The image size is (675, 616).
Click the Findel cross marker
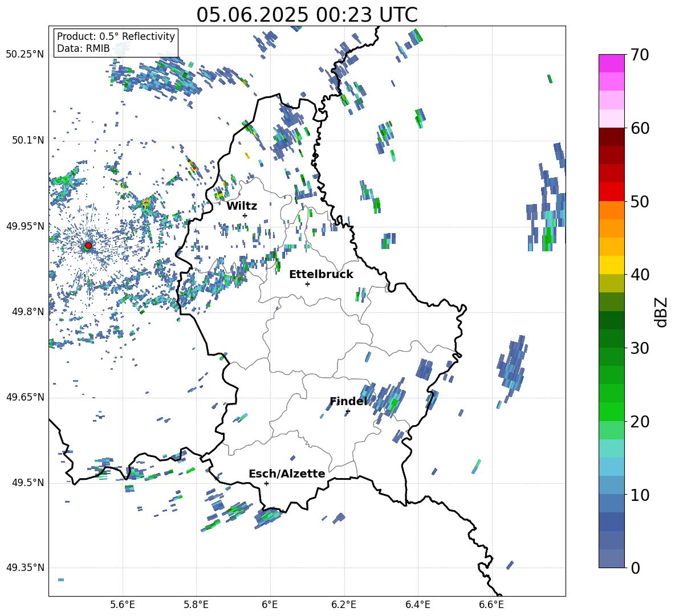click(x=348, y=411)
